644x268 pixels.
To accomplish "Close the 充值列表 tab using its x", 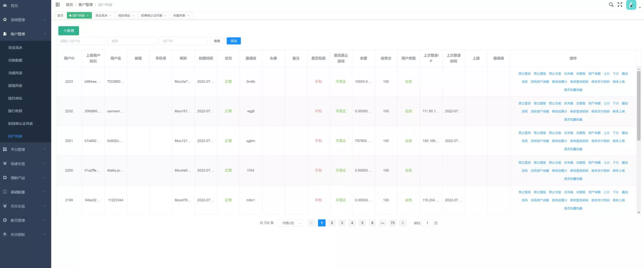I will click(x=188, y=16).
